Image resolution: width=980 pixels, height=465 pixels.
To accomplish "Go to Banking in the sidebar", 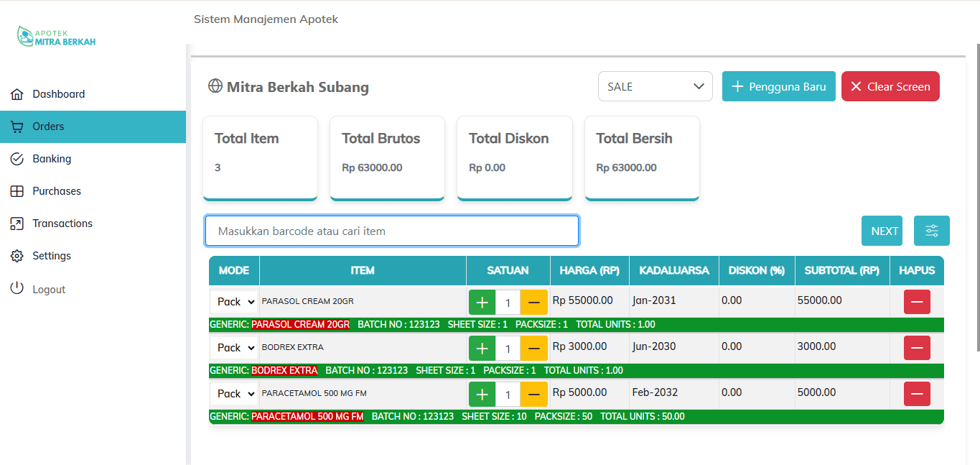I will 52,159.
